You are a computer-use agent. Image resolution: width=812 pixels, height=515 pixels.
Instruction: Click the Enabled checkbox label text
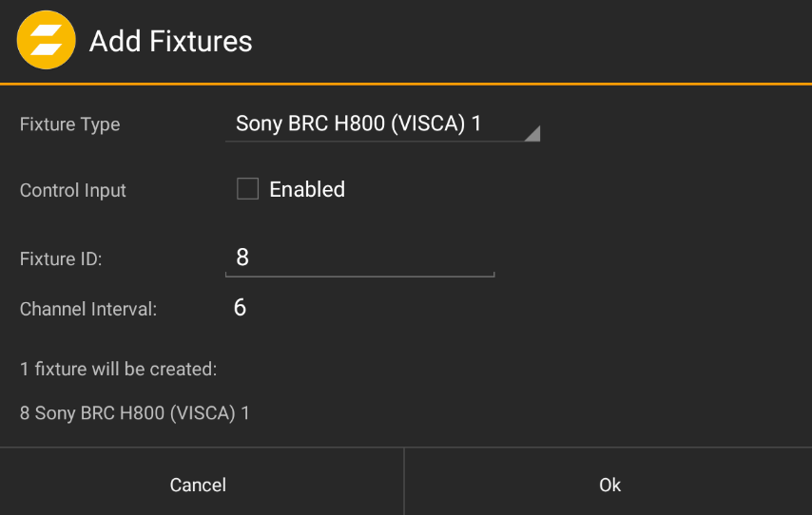[x=307, y=189]
